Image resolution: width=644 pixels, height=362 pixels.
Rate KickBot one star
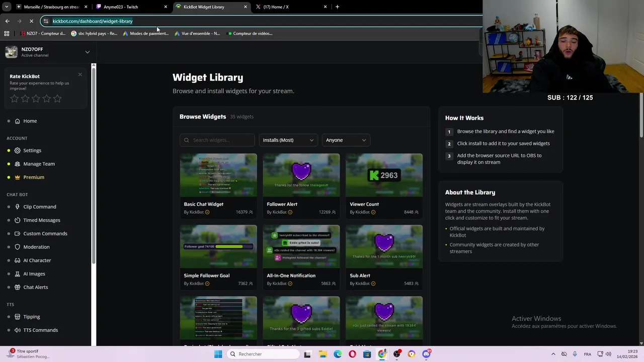[x=14, y=99]
